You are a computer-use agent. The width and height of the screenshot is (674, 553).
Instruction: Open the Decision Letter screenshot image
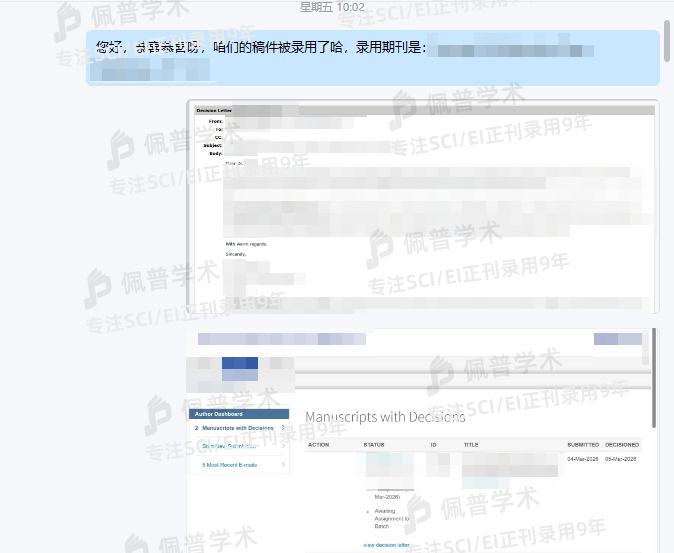421,206
